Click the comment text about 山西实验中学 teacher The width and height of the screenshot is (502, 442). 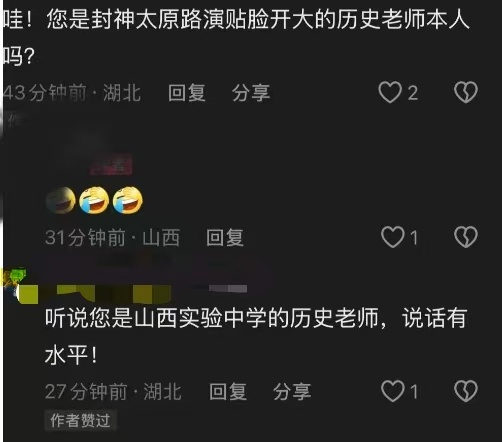pos(256,336)
